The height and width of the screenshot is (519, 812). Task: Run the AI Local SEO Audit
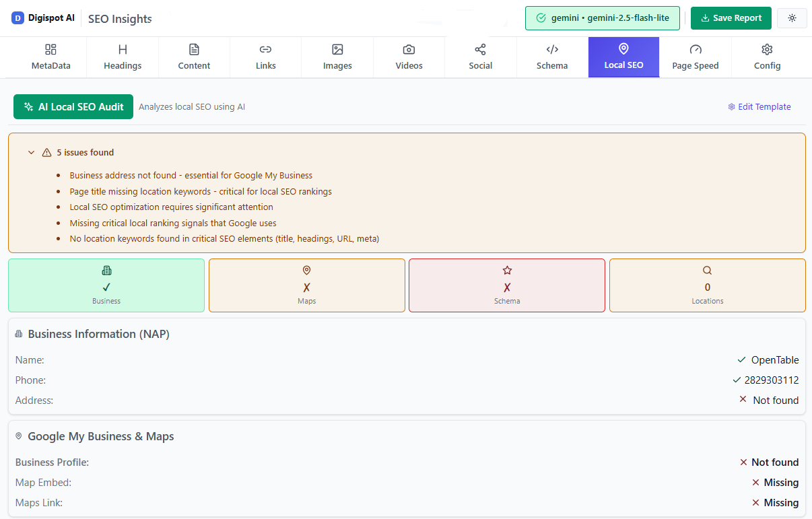pyautogui.click(x=73, y=106)
